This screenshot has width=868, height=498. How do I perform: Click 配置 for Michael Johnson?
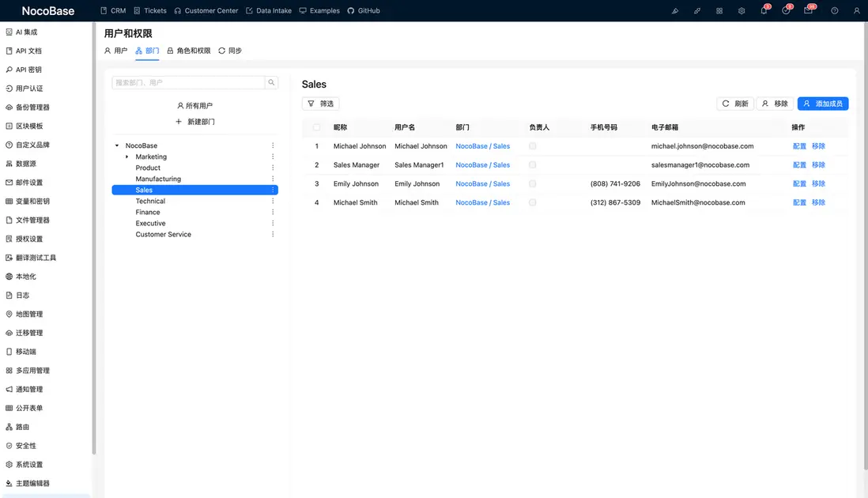pos(799,146)
